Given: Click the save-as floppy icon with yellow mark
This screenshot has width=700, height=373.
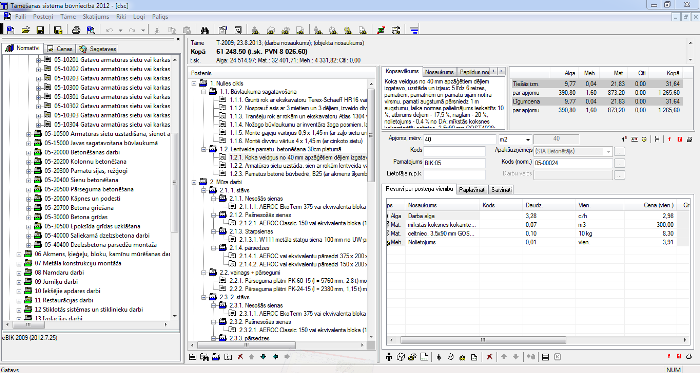Looking at the screenshot, I should point(58,30).
